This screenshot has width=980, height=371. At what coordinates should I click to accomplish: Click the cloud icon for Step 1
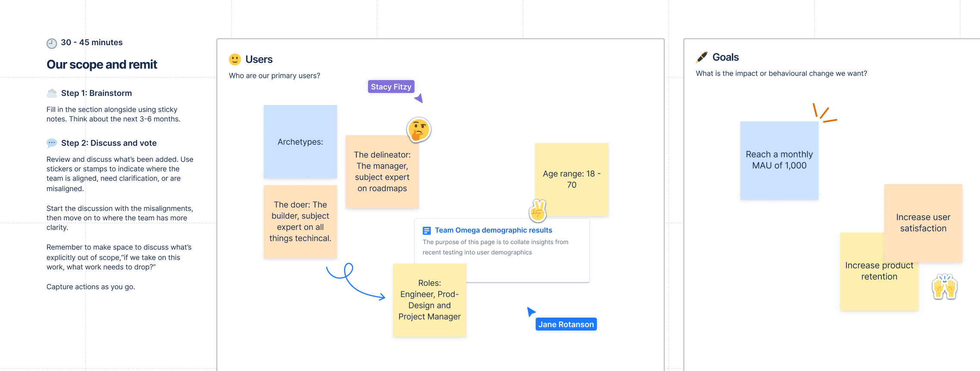coord(52,93)
